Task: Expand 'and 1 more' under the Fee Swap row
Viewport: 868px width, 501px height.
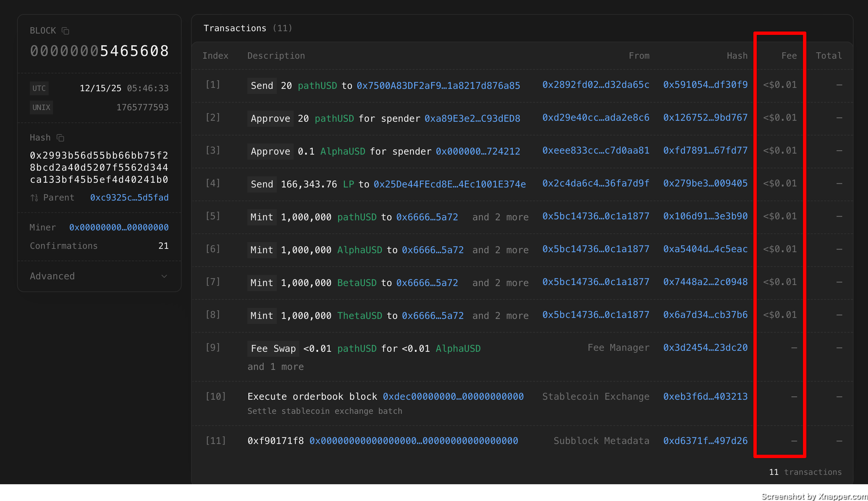Action: point(275,367)
